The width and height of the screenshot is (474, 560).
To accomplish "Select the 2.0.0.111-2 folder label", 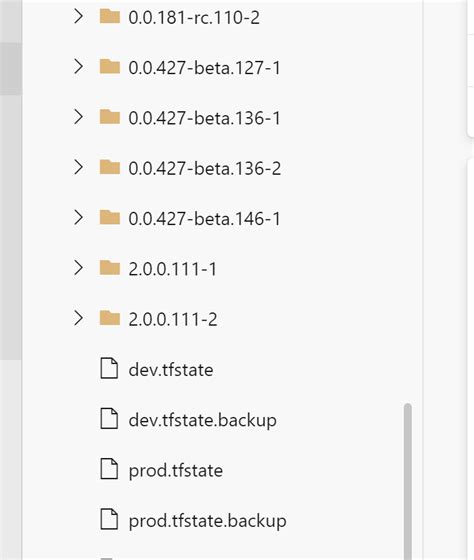I will [x=173, y=319].
